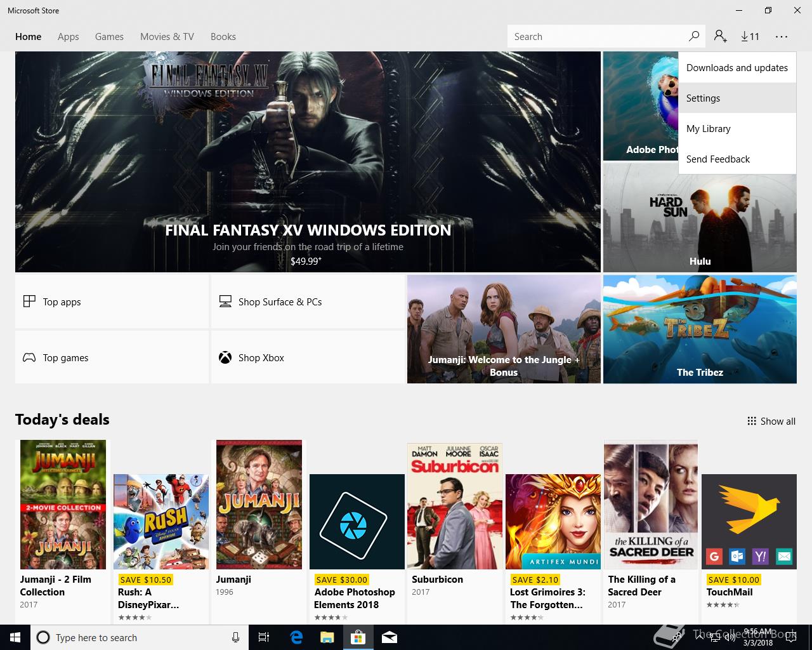Open the Shop Surface & PCs tile
Image resolution: width=812 pixels, height=650 pixels.
[x=308, y=302]
